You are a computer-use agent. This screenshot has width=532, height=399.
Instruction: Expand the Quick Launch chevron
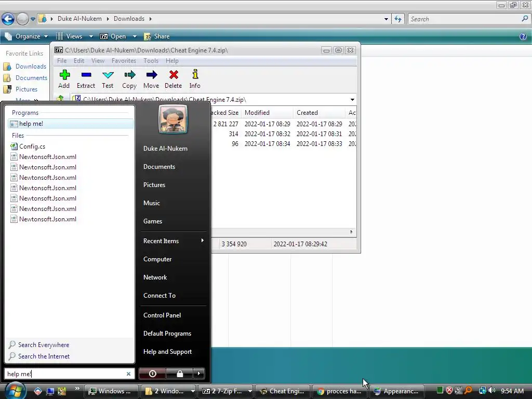[77, 389]
